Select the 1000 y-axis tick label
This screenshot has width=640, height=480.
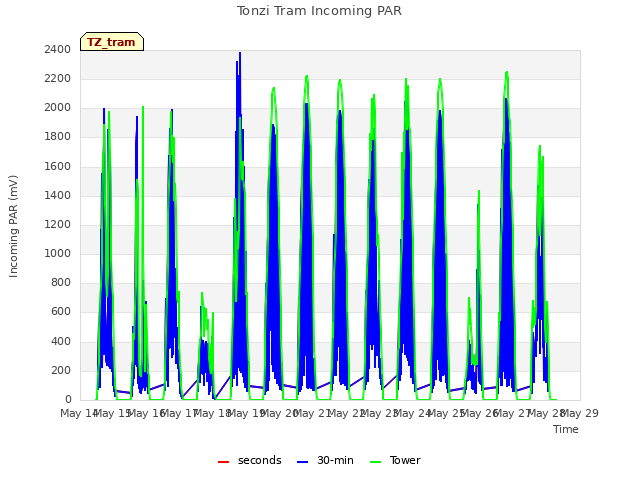pyautogui.click(x=58, y=253)
